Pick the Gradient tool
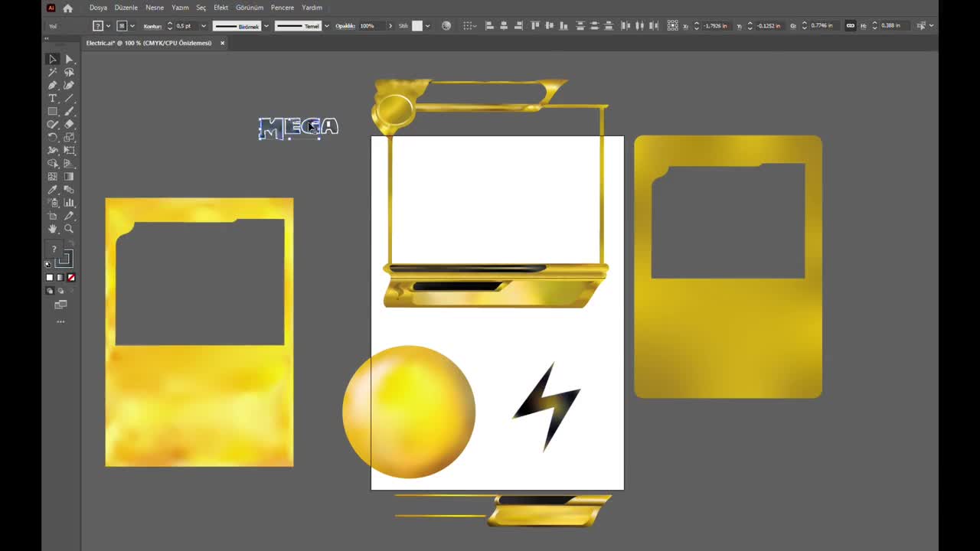This screenshot has width=980, height=551. point(69,176)
